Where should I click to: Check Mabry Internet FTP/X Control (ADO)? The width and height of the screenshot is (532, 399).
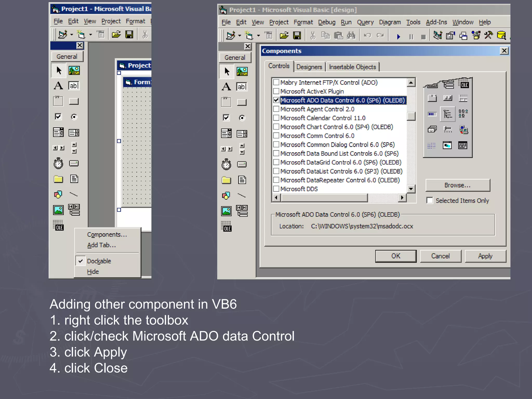pyautogui.click(x=276, y=82)
